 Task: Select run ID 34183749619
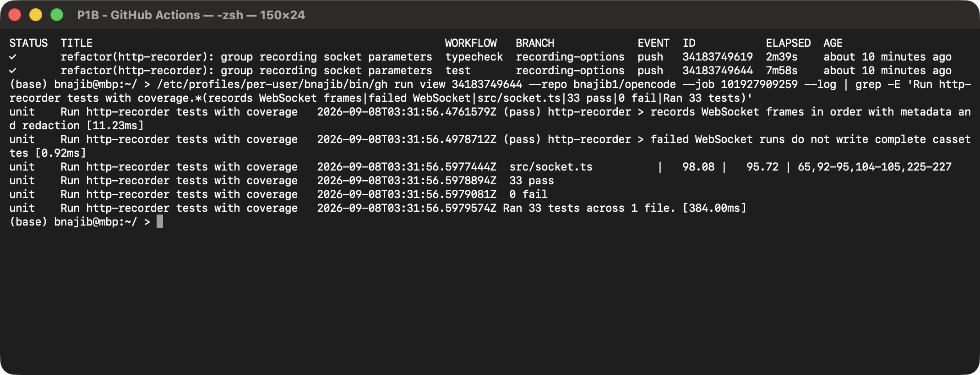click(718, 57)
